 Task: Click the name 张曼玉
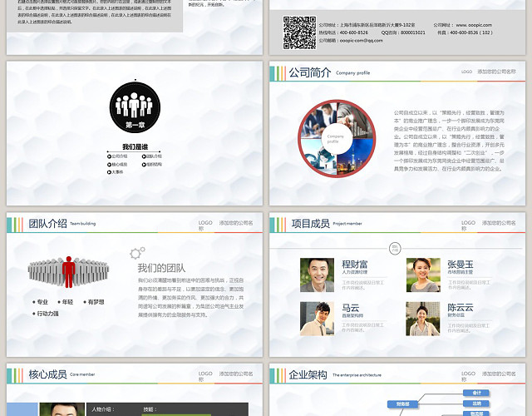coord(461,264)
